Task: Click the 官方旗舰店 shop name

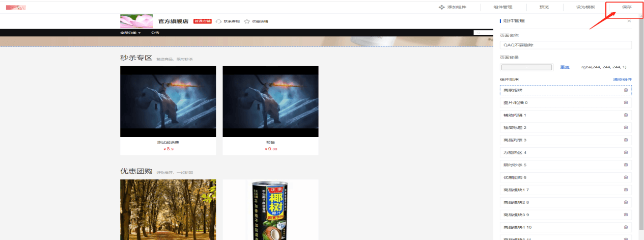Action: tap(173, 21)
